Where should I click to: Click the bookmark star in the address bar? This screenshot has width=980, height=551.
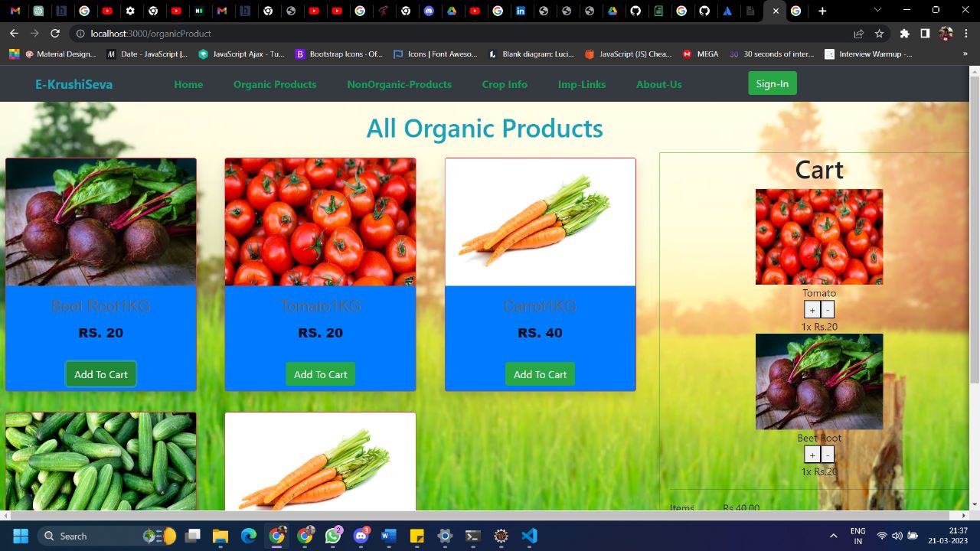(879, 33)
